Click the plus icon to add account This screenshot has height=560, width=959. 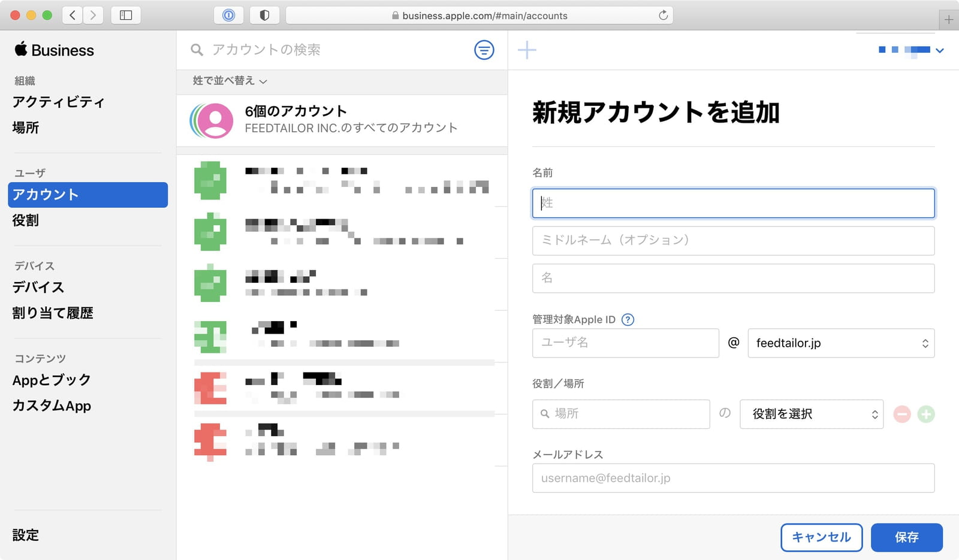click(527, 50)
